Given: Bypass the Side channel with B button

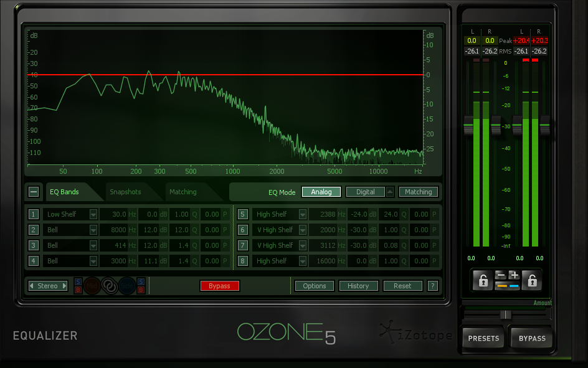Looking at the screenshot, I should pos(141,290).
